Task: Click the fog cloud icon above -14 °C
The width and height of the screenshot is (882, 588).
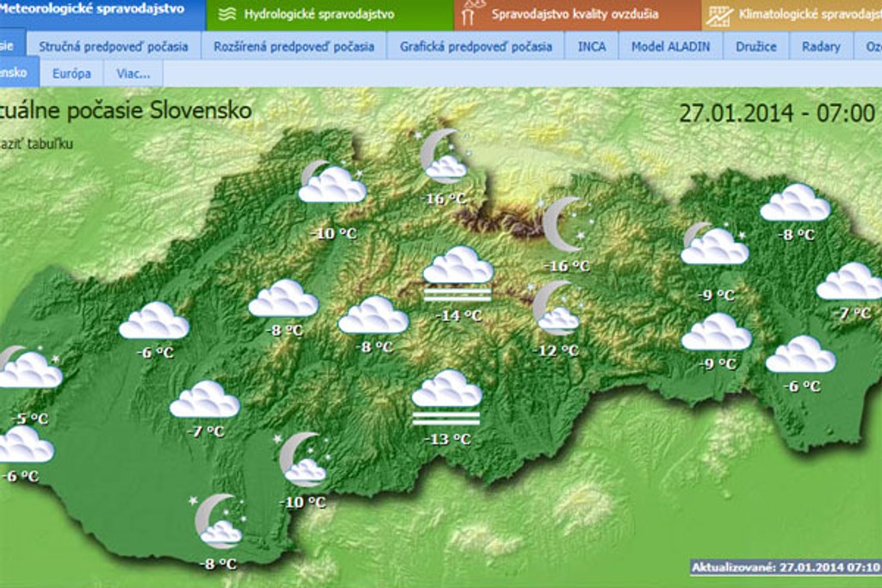Action: (457, 274)
